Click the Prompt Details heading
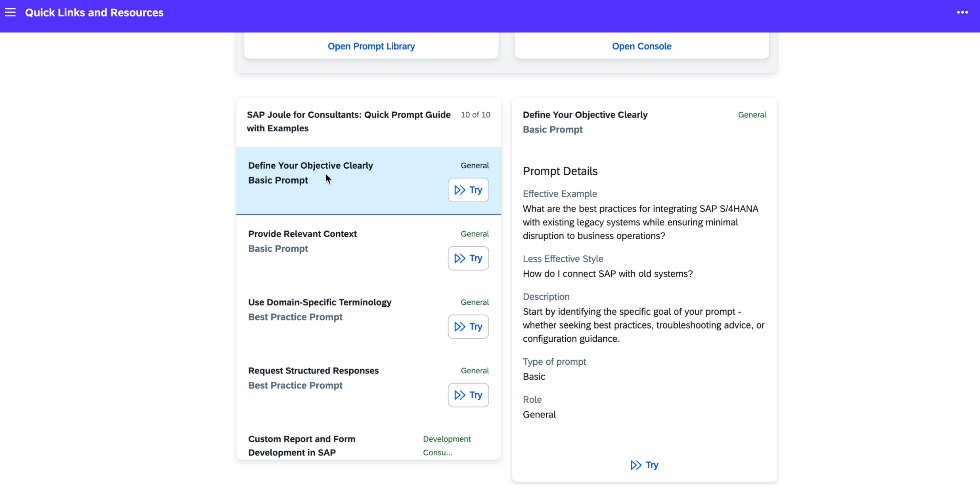The height and width of the screenshot is (494, 980). [560, 171]
